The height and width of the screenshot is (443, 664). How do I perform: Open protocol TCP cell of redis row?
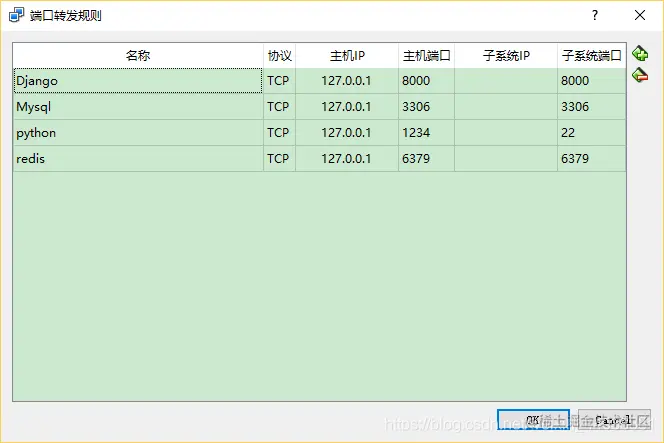point(279,159)
